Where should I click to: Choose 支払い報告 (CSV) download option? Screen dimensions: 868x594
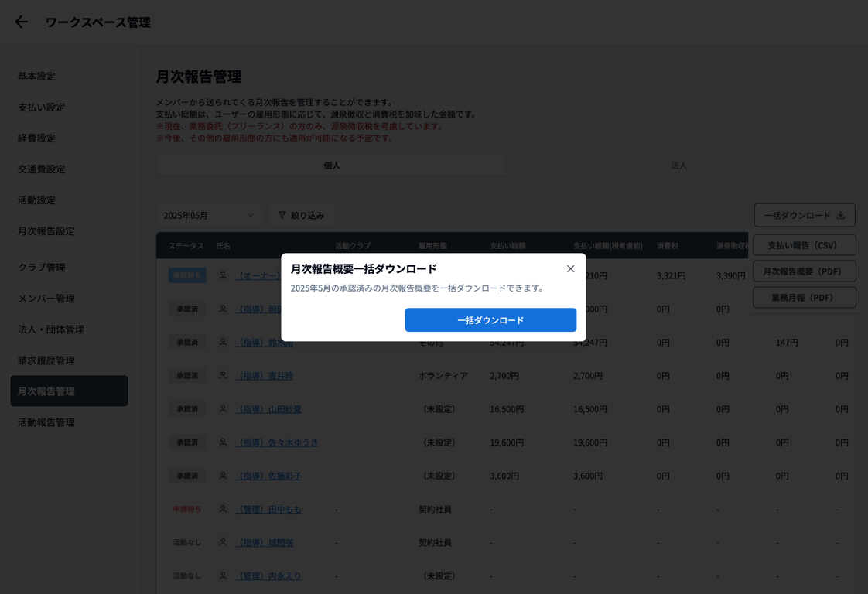click(x=804, y=245)
